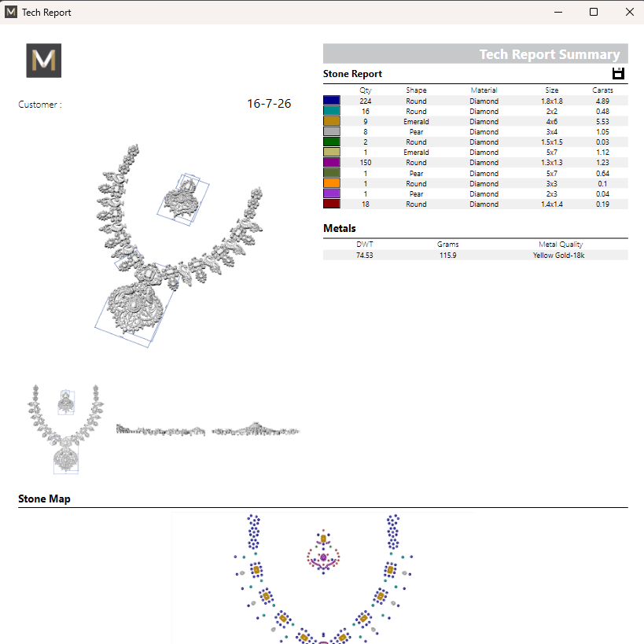Click the Stone Map heading

pos(44,499)
